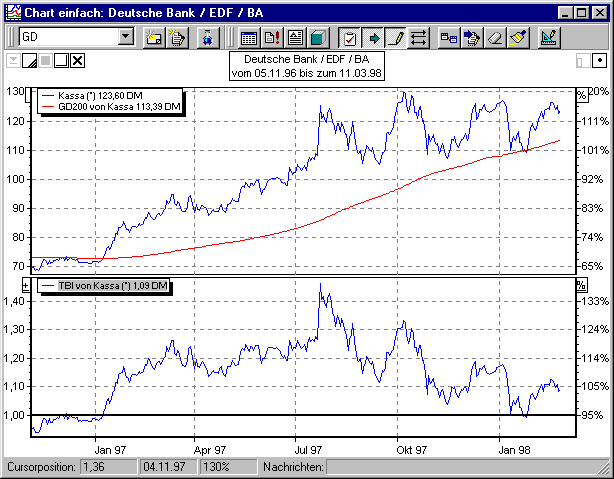Click the teal book icon

point(317,39)
